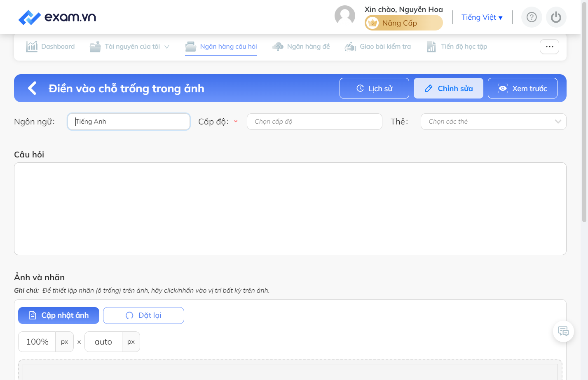Viewport: 588px width, 380px height.
Task: Reset the image with Đặt lại
Action: [x=143, y=315]
